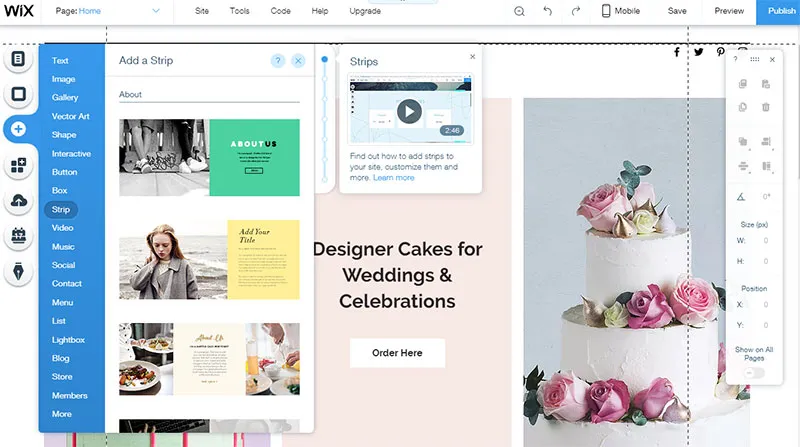Choose the food About Us strip thumbnail
800x447 pixels.
[x=209, y=359]
